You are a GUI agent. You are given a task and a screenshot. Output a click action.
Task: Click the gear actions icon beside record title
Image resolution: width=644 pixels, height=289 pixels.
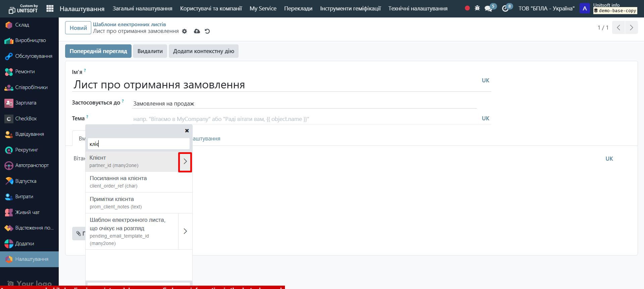[185, 31]
